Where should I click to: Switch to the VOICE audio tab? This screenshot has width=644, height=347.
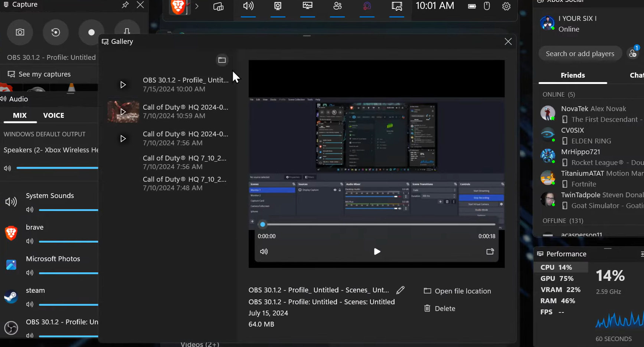53,116
